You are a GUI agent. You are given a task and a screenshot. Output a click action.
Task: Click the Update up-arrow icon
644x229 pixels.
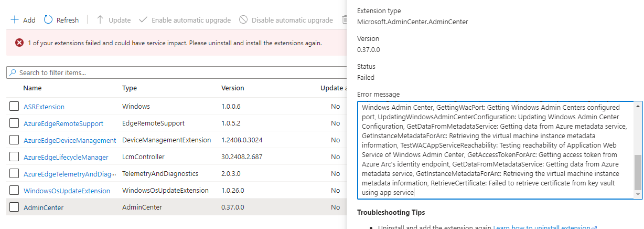point(100,20)
